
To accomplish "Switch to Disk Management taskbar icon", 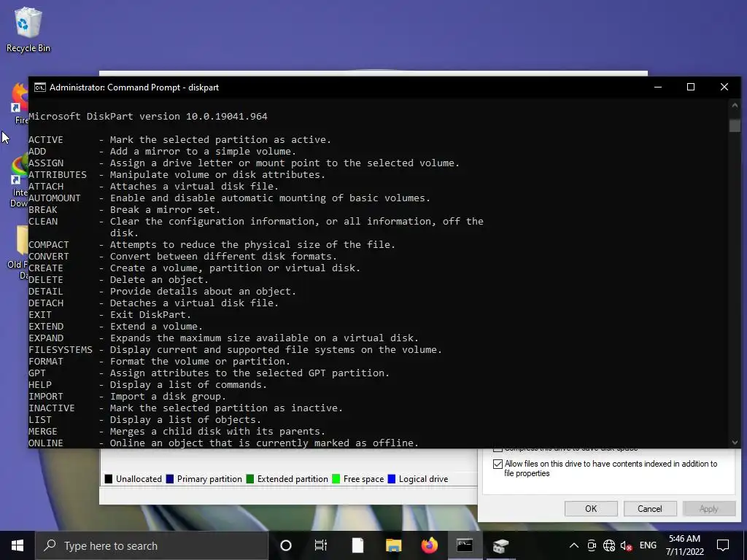I will click(x=500, y=545).
